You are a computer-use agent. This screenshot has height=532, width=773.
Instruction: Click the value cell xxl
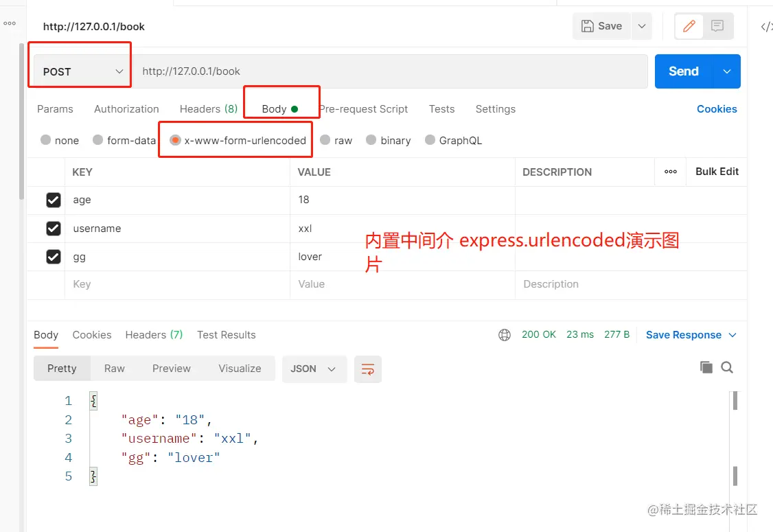[403, 229]
